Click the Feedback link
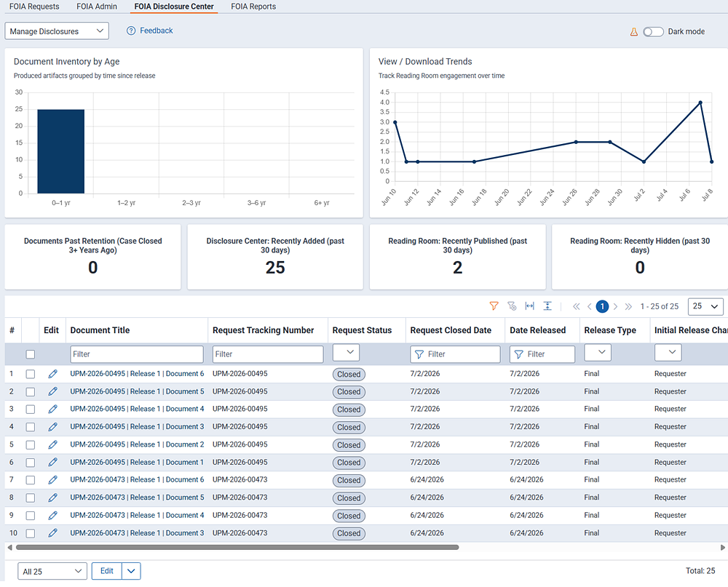This screenshot has height=587, width=728. tap(157, 31)
